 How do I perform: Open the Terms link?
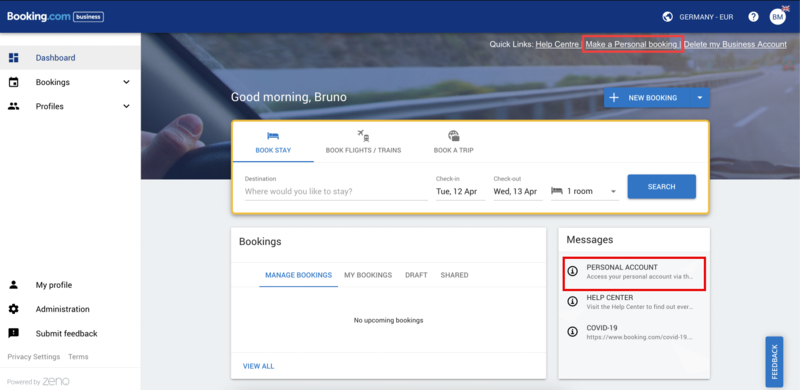(78, 357)
